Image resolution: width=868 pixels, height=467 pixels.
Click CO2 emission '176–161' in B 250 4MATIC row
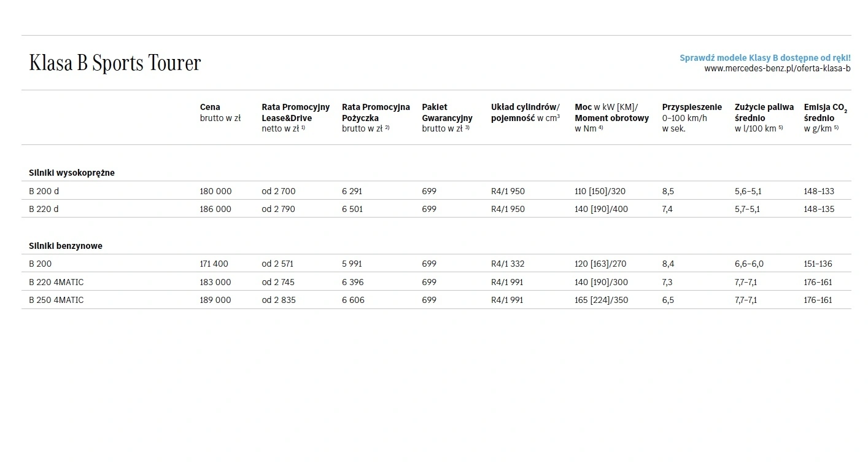click(x=818, y=300)
